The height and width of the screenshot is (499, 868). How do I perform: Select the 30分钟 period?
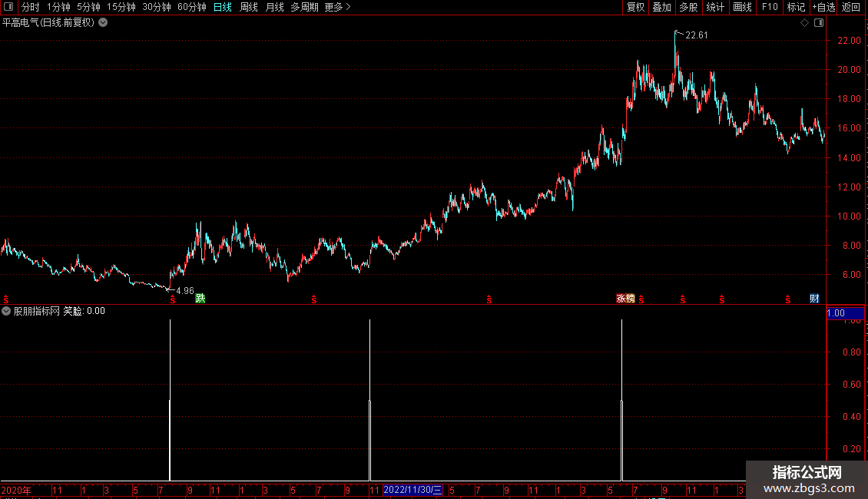tap(156, 7)
